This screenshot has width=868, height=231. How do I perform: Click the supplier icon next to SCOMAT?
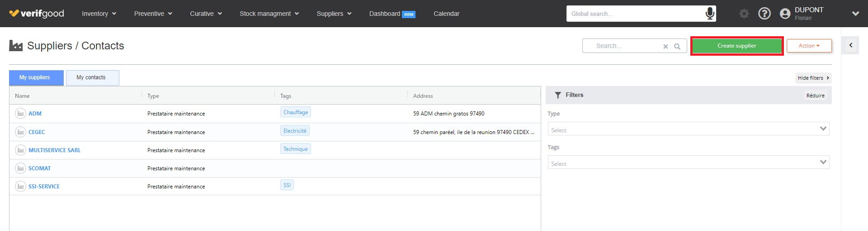[x=20, y=168]
